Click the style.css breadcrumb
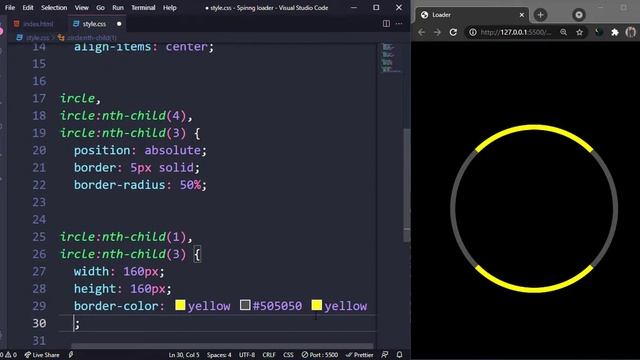The width and height of the screenshot is (640, 360). (x=37, y=38)
